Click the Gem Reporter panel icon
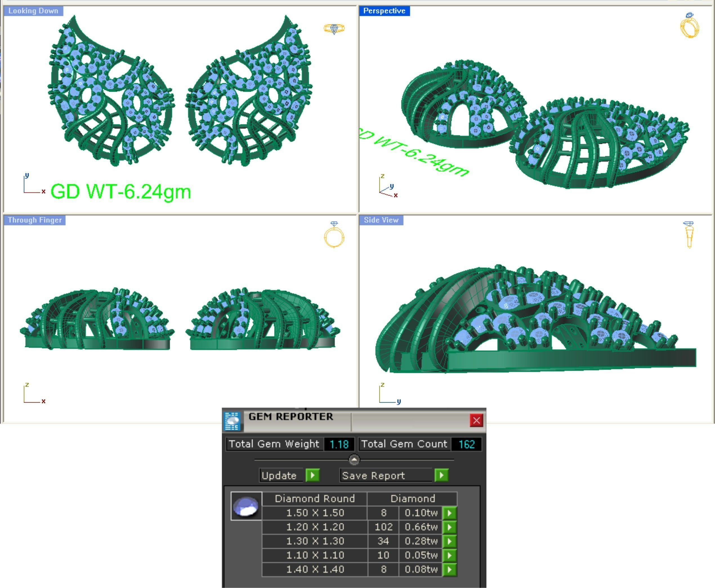The width and height of the screenshot is (715, 588). (x=232, y=421)
